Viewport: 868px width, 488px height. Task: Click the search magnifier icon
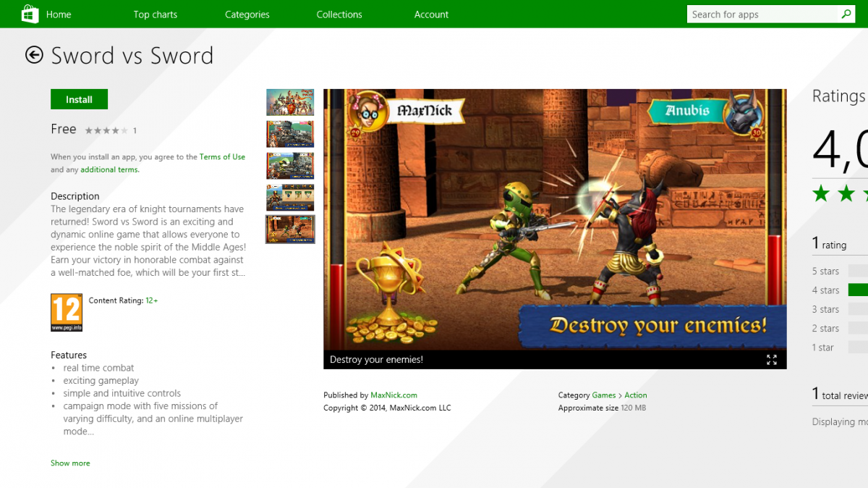[x=846, y=14]
